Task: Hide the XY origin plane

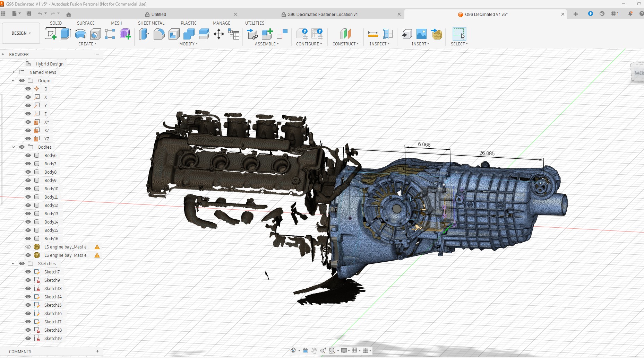Action: pyautogui.click(x=28, y=122)
